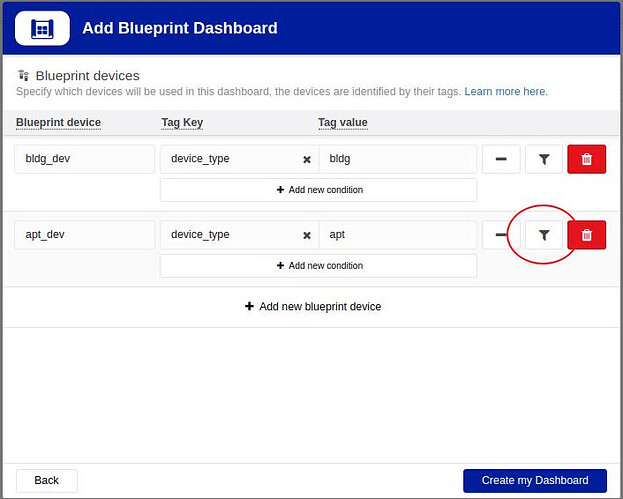Click minus button on apt_dev row
623x499 pixels.
pyautogui.click(x=500, y=235)
